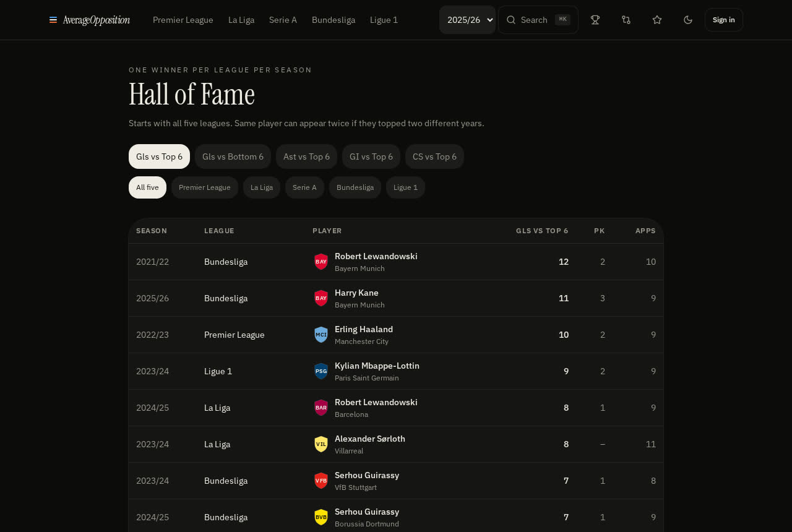Click the Borussia Dortmund team name
The image size is (792, 532).
(367, 524)
